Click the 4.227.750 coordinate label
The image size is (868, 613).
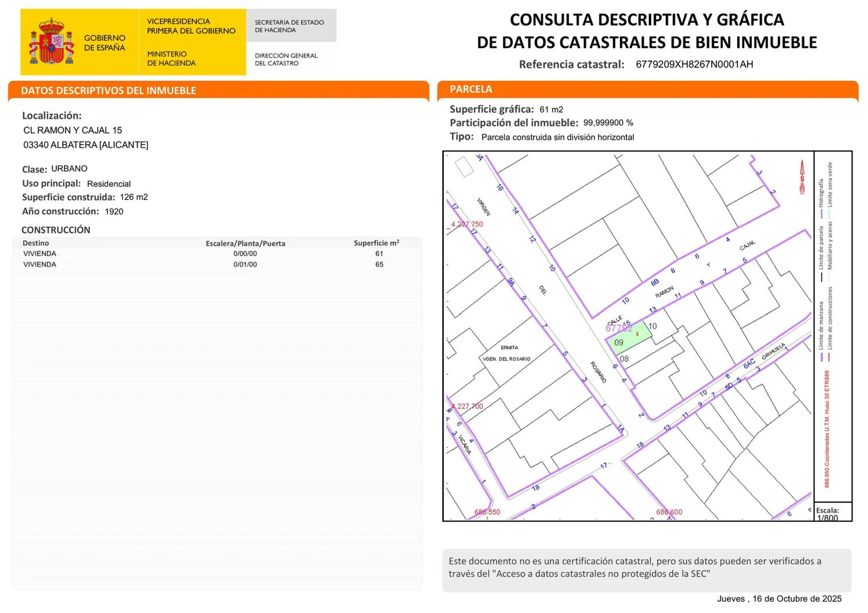click(x=467, y=224)
